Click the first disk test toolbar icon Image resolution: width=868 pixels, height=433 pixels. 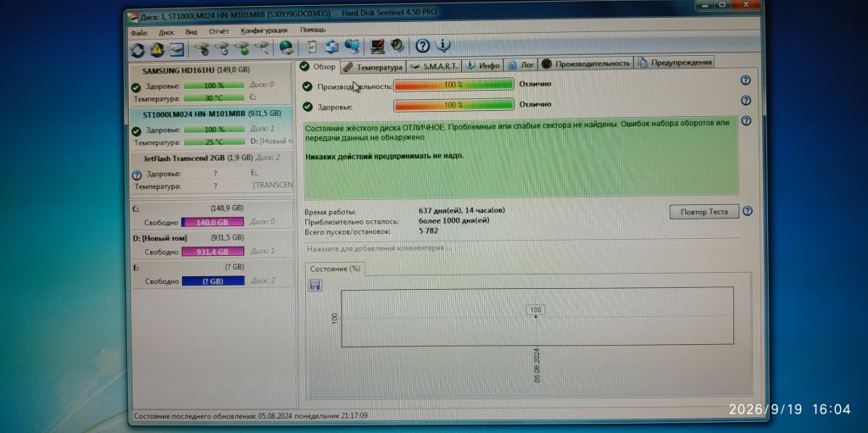click(203, 49)
